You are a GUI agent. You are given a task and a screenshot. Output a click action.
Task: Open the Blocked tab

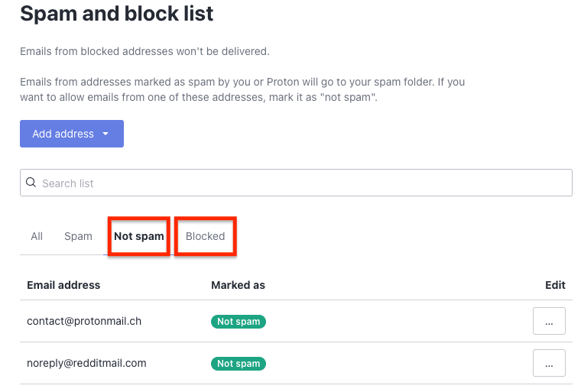click(205, 236)
